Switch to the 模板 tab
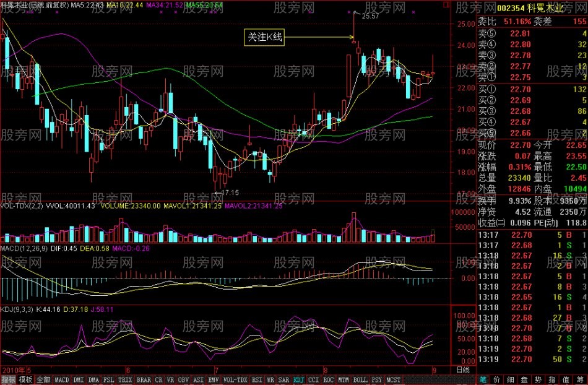 point(25,380)
